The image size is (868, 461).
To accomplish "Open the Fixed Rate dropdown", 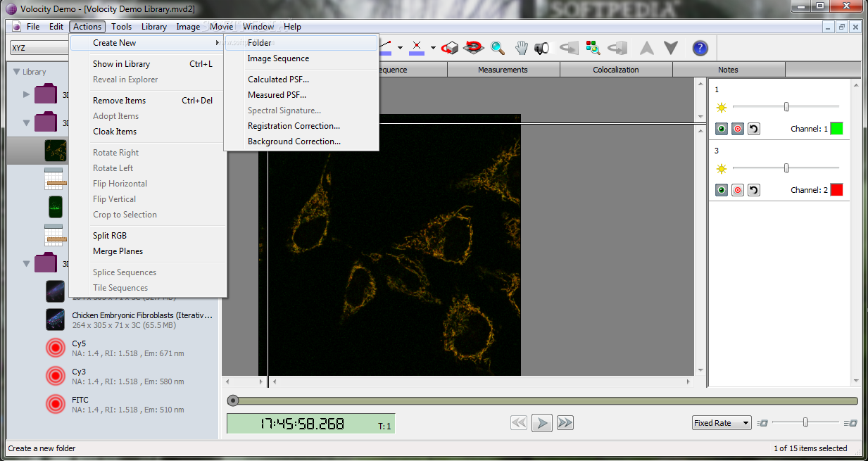I will tap(722, 423).
